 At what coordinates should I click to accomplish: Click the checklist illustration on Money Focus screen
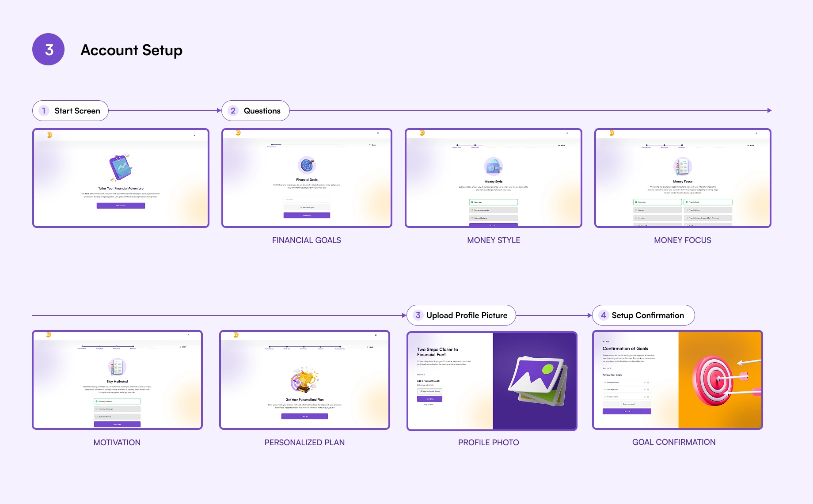[x=682, y=167]
